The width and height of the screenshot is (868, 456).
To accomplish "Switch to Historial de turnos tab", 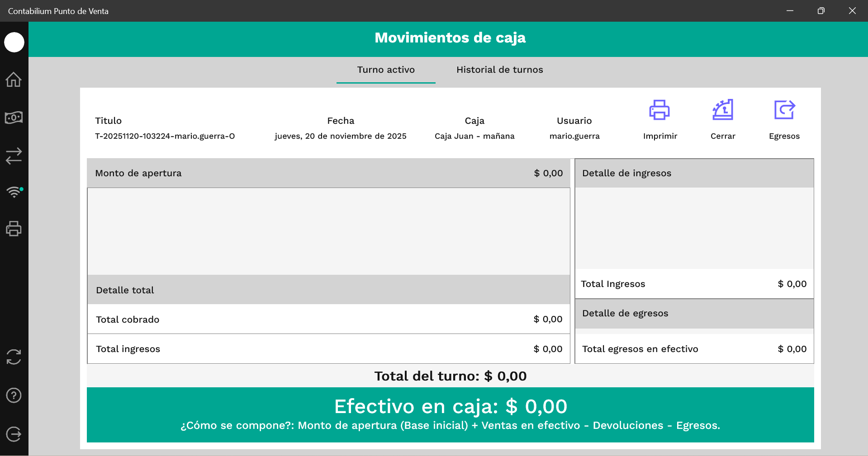I will [499, 70].
